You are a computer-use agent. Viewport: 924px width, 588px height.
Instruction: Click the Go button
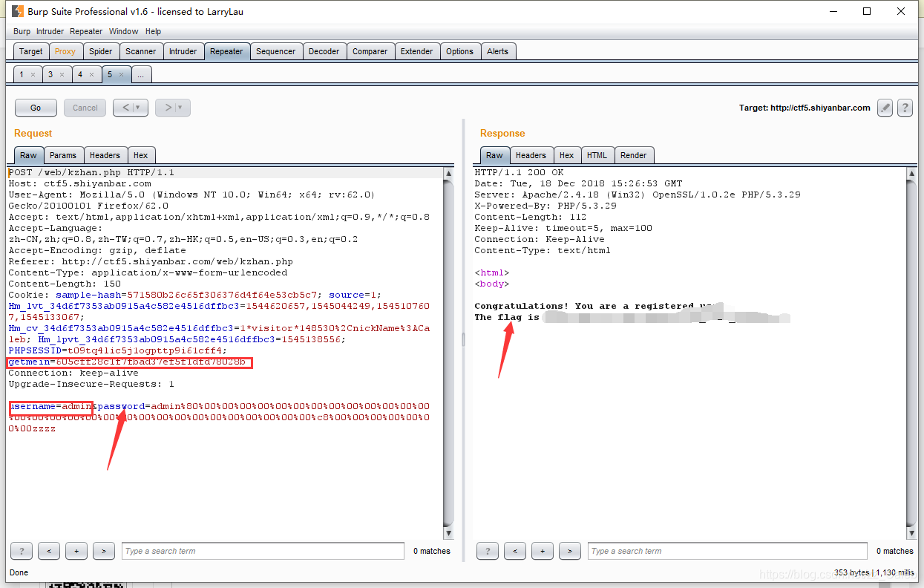tap(36, 108)
